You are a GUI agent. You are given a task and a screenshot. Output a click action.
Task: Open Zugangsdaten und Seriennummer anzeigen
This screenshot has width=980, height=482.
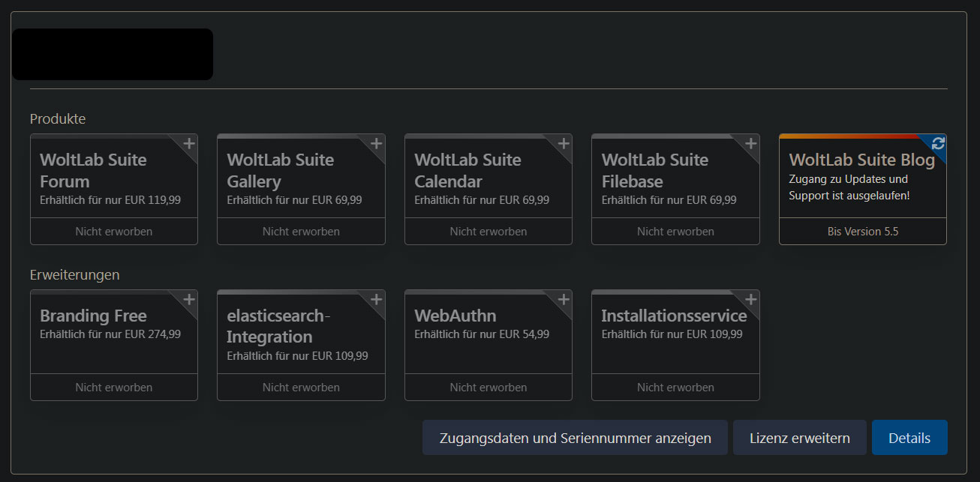[575, 438]
